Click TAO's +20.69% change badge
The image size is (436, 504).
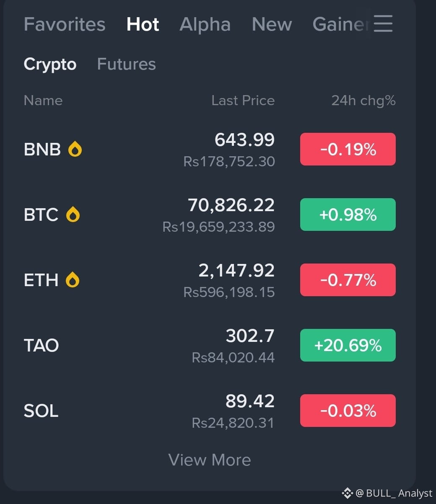tap(348, 345)
